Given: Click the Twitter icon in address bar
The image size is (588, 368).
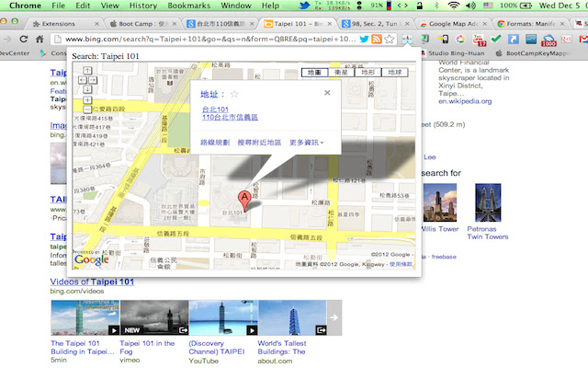Looking at the screenshot, I should (x=364, y=39).
